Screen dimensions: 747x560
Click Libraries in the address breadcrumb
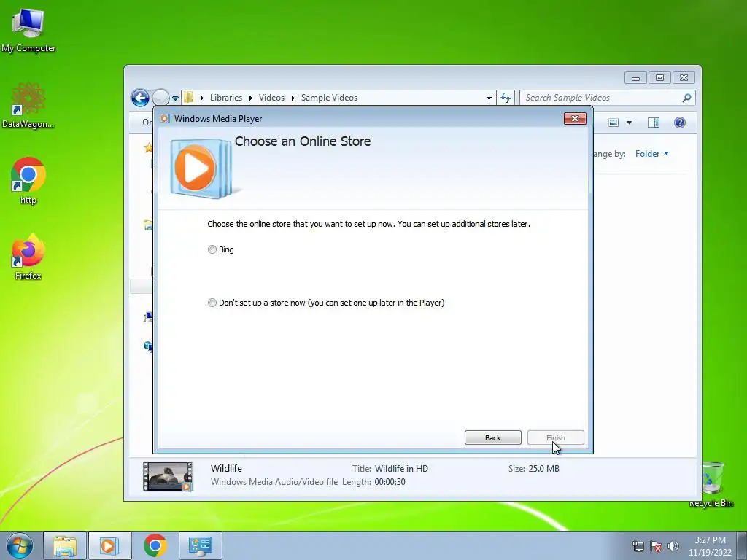point(226,98)
